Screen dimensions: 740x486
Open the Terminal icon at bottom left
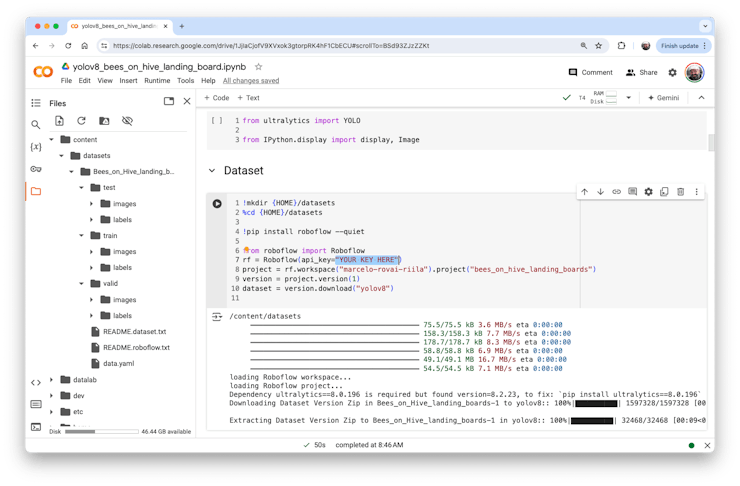click(x=36, y=426)
